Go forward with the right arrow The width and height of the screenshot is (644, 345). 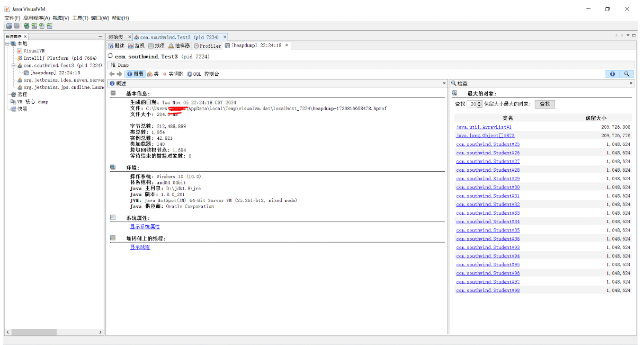119,74
